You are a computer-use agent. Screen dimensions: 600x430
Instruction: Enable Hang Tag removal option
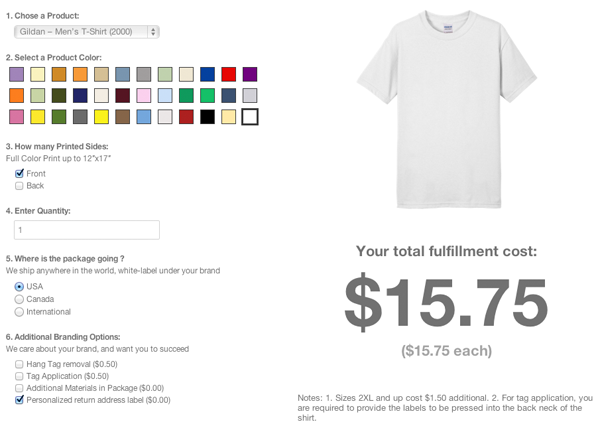point(20,364)
